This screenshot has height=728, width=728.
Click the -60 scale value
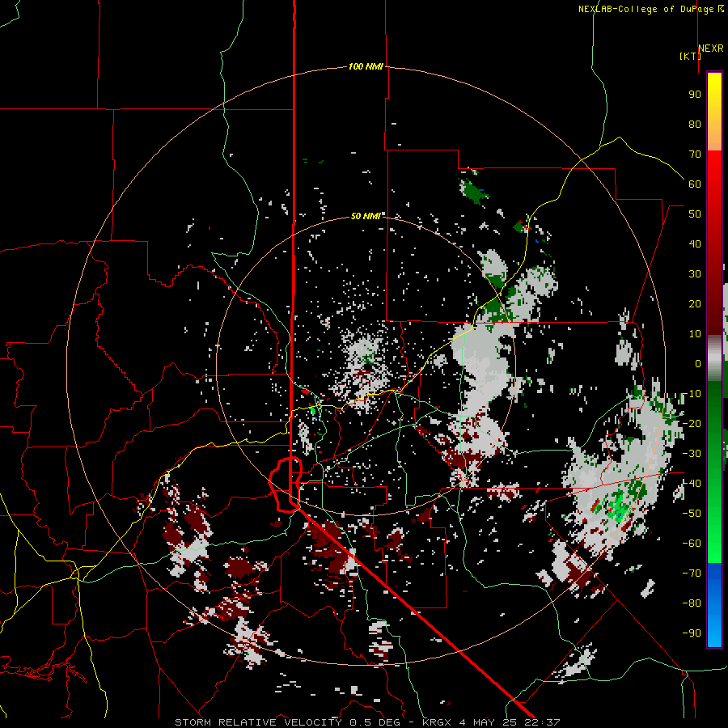(x=692, y=544)
